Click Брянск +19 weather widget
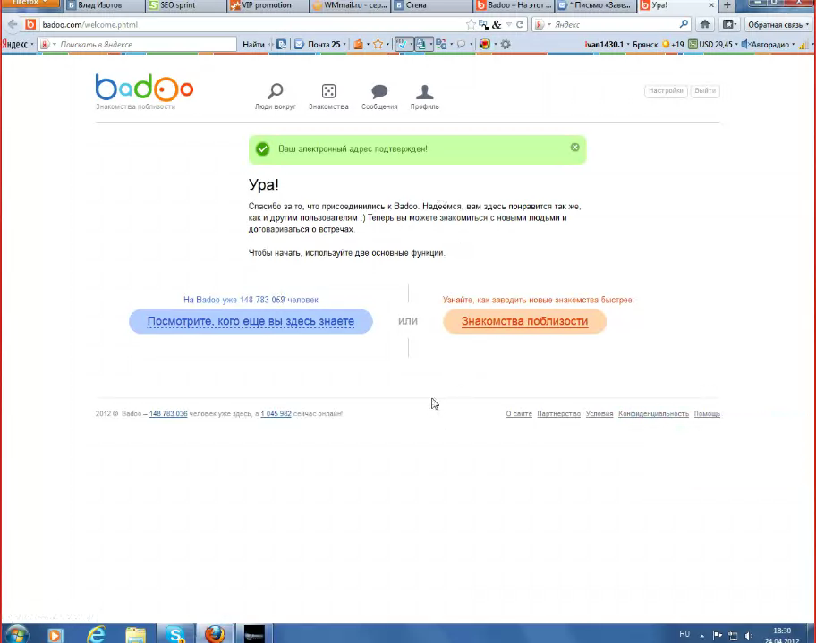The image size is (816, 644). [x=658, y=44]
